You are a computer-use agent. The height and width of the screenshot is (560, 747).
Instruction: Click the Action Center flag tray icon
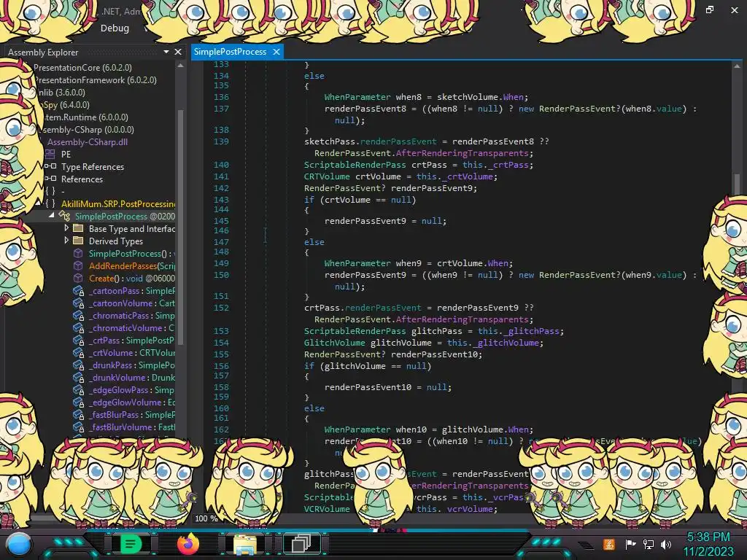click(x=631, y=544)
